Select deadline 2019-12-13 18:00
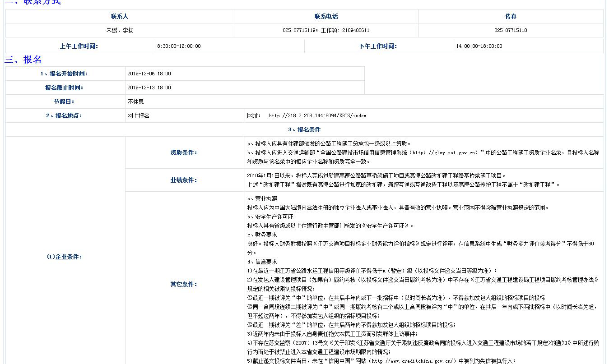The width and height of the screenshot is (609, 364). (149, 88)
